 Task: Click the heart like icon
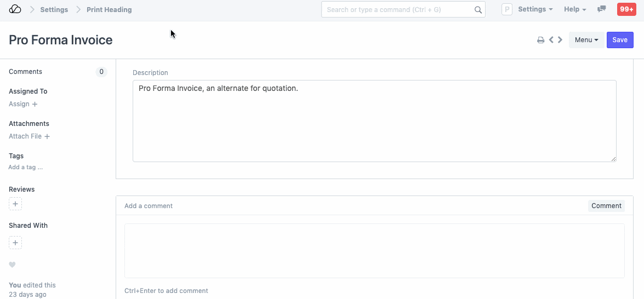point(12,265)
